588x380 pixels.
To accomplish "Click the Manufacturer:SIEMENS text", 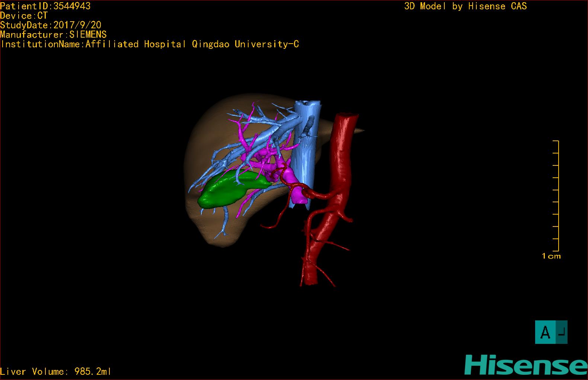I will [x=53, y=35].
